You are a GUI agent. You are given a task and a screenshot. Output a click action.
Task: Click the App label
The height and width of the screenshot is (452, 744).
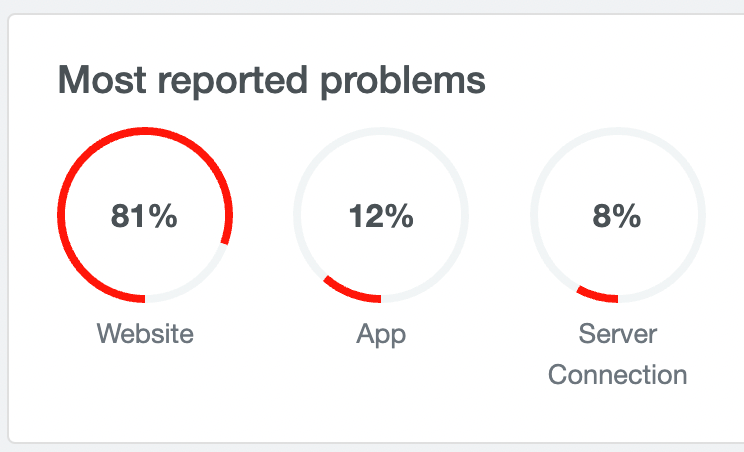coord(381,335)
